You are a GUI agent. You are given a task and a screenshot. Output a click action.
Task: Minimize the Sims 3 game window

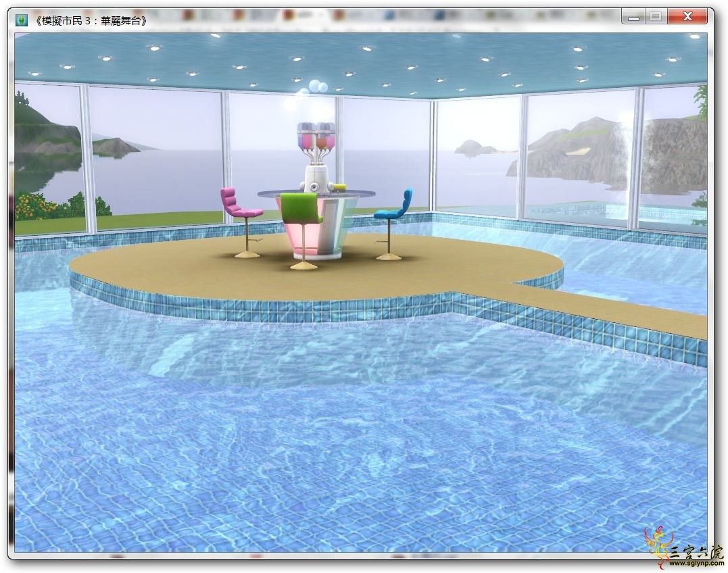pyautogui.click(x=633, y=17)
